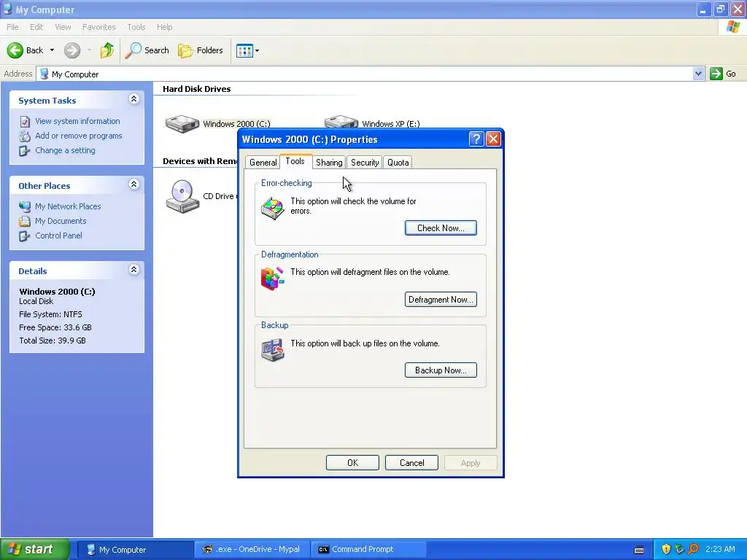747x560 pixels.
Task: Open the Edit menu
Action: click(x=36, y=27)
